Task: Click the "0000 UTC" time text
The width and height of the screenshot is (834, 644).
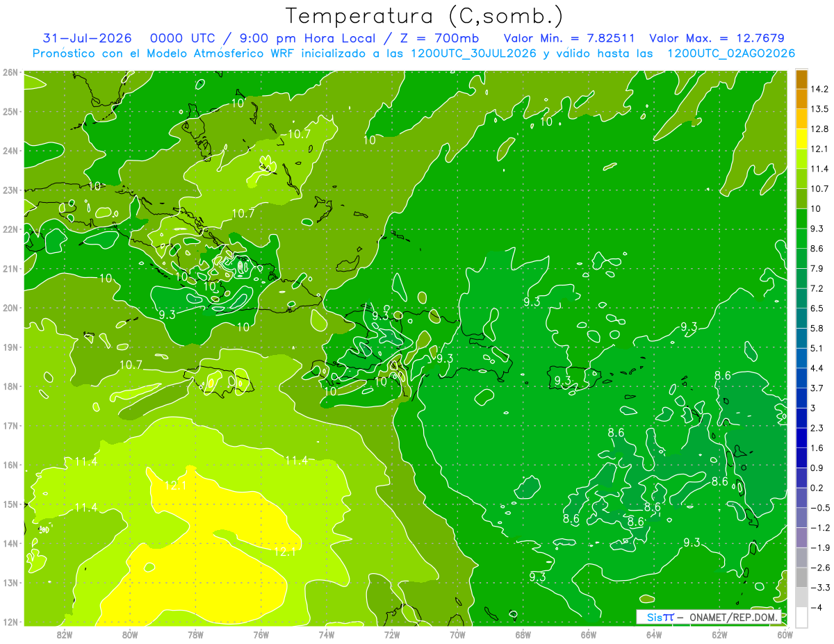Action: tap(182, 38)
